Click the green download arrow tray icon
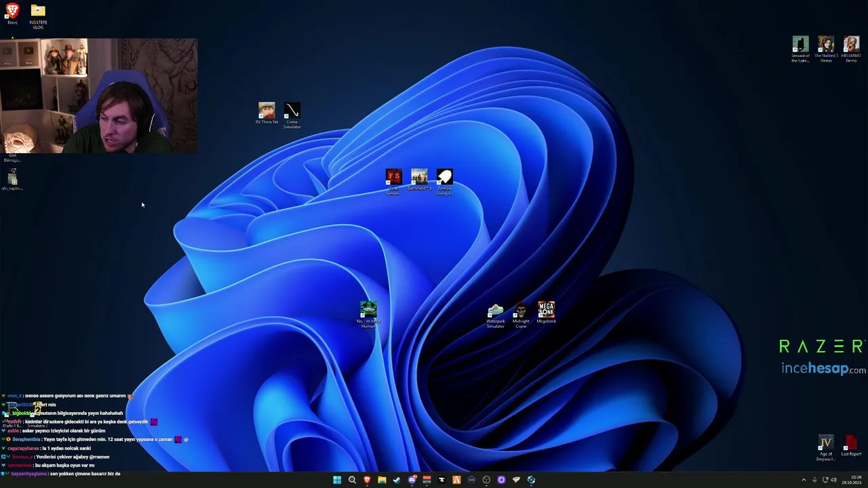 pos(814,480)
